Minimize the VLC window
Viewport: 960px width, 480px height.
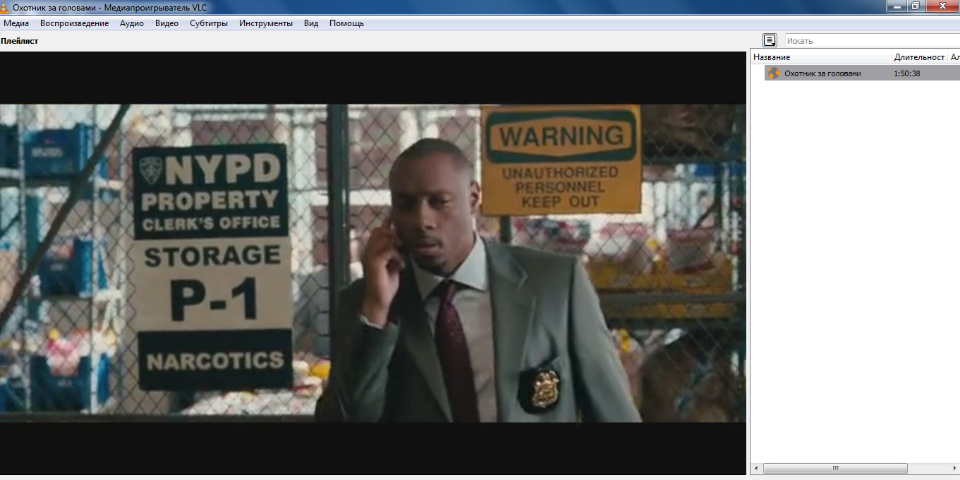[897, 6]
